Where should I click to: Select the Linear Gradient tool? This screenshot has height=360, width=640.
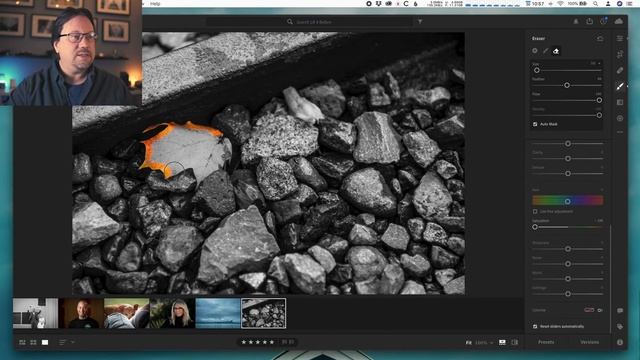tap(620, 102)
